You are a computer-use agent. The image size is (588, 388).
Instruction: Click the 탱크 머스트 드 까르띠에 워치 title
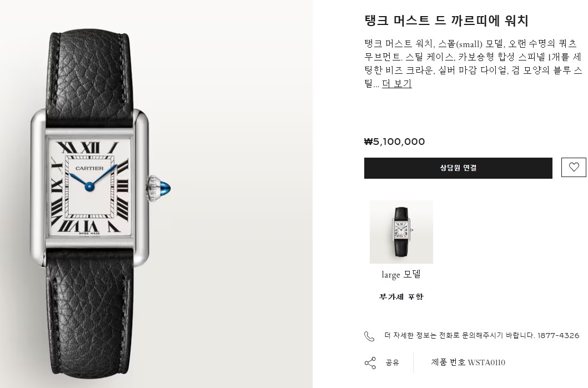446,20
